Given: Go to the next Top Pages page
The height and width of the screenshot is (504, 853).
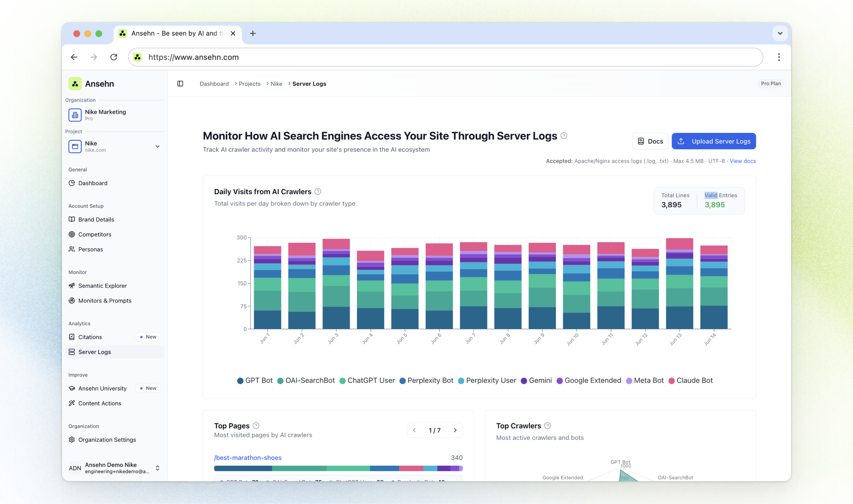Looking at the screenshot, I should coord(455,430).
